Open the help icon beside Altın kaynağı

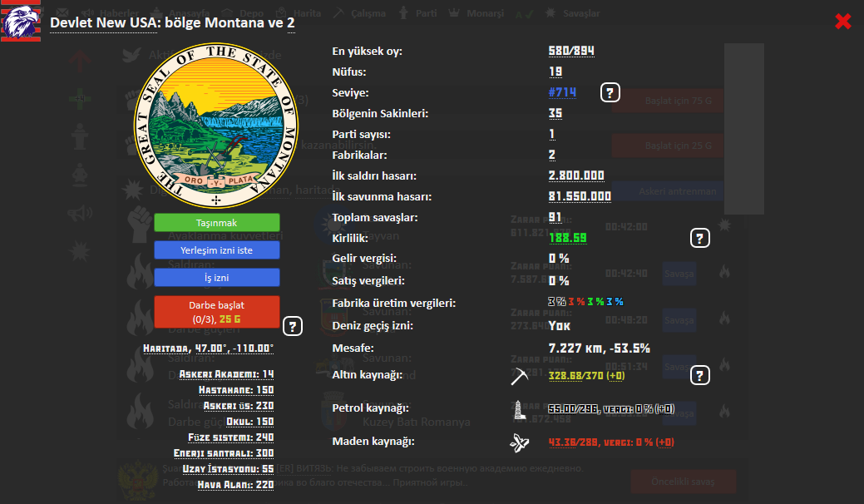(700, 376)
